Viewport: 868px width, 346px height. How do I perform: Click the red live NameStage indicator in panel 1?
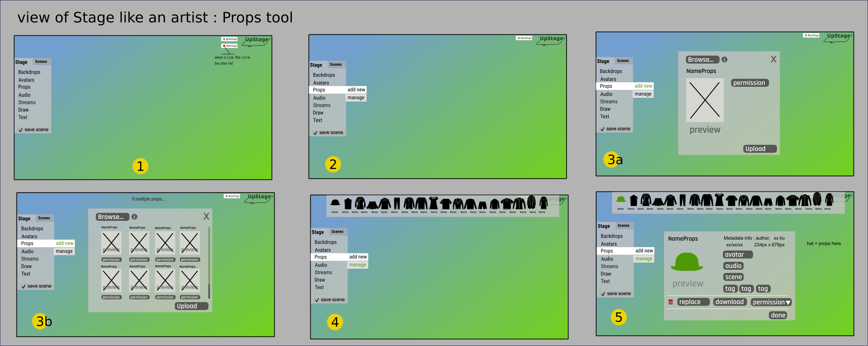coord(229,46)
